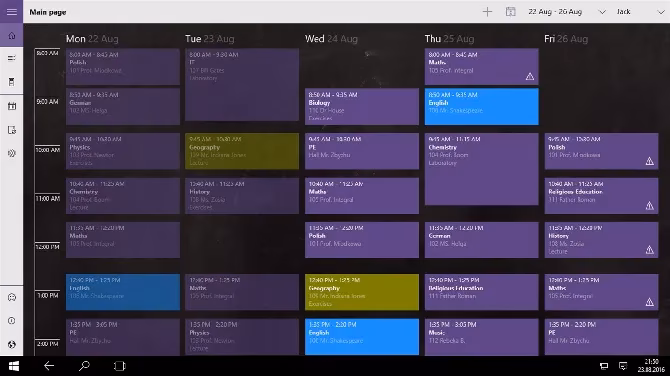The width and height of the screenshot is (670, 376).
Task: Open the Windows Start menu
Action: tap(14, 366)
